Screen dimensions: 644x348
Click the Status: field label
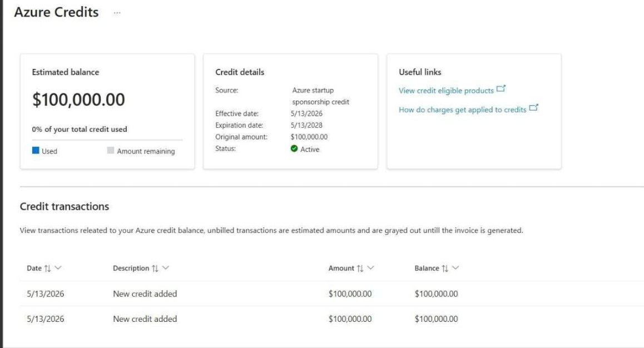click(225, 148)
